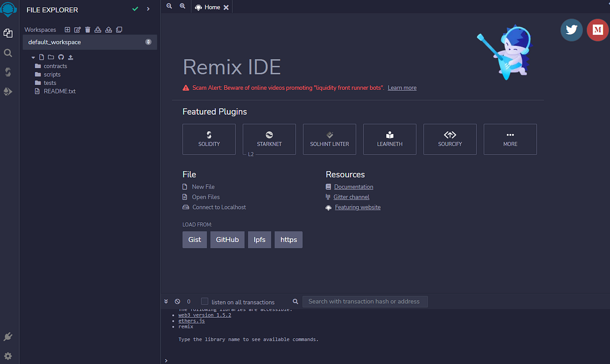Open the Solidity Compiler panel

[8, 72]
